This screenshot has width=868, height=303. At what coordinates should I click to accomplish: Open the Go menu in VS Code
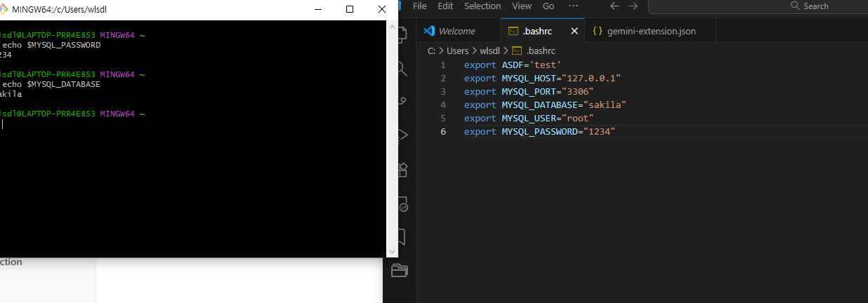coord(548,6)
